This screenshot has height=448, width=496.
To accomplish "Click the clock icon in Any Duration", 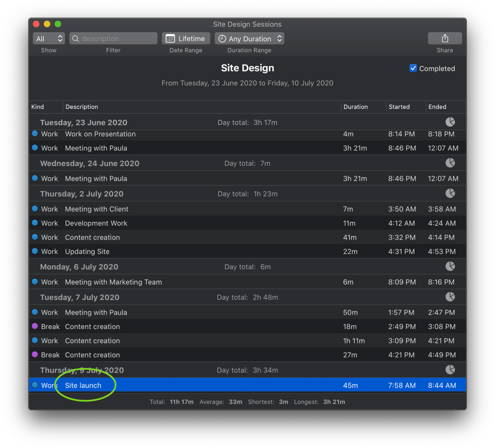I will pyautogui.click(x=222, y=39).
